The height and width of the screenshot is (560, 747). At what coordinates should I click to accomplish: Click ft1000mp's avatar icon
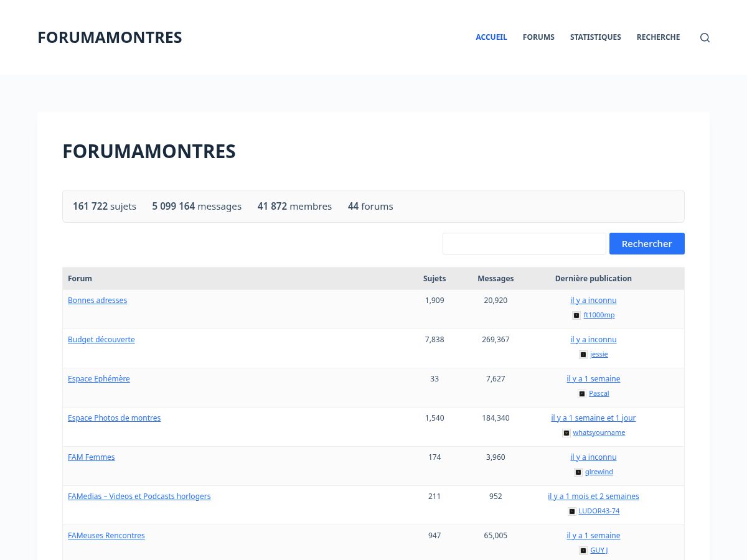pos(576,315)
